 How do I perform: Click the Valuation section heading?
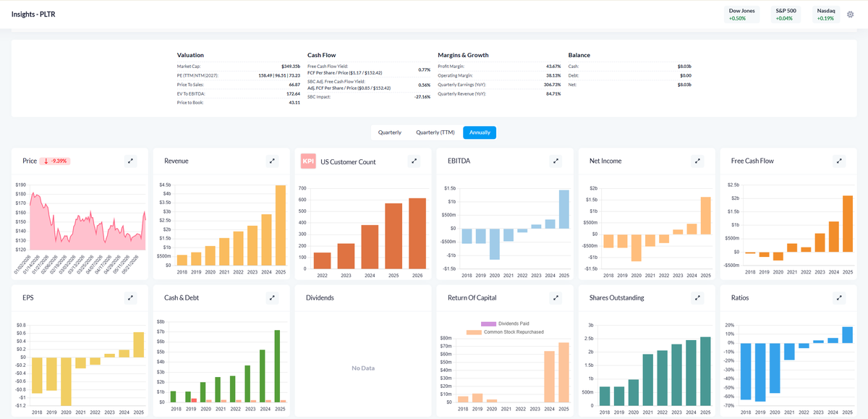pos(190,55)
